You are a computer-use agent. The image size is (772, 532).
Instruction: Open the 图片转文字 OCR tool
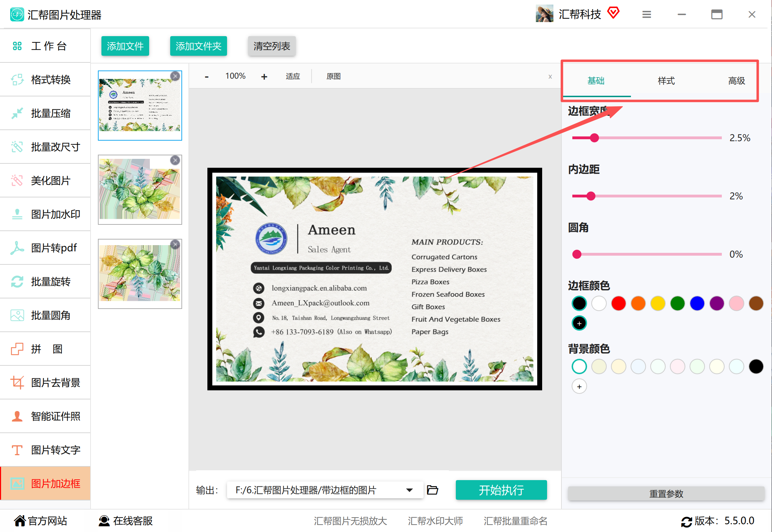45,450
